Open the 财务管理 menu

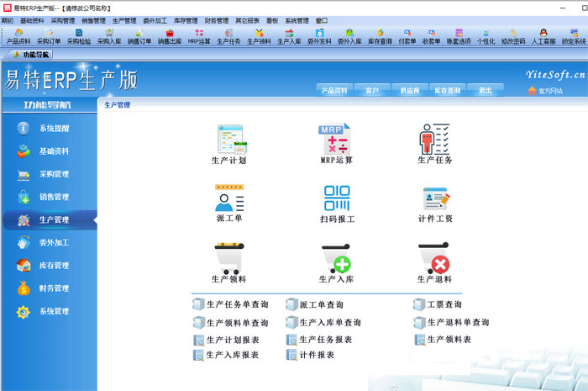point(216,20)
